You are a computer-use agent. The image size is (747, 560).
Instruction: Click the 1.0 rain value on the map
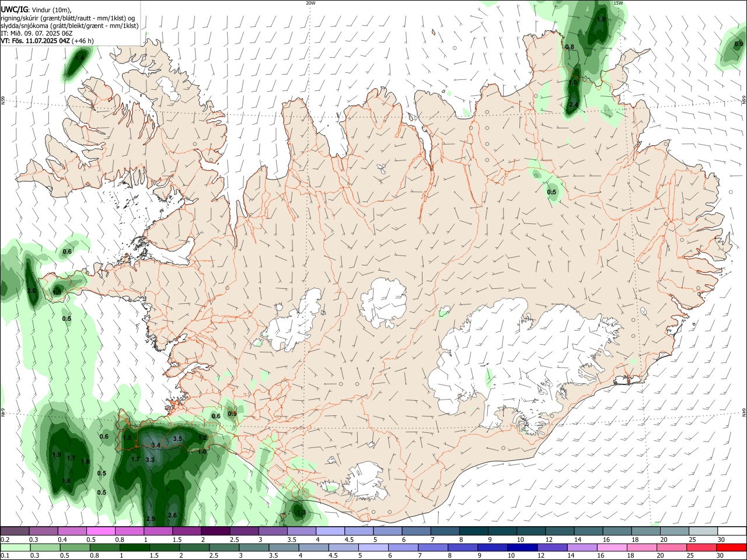coord(202,452)
